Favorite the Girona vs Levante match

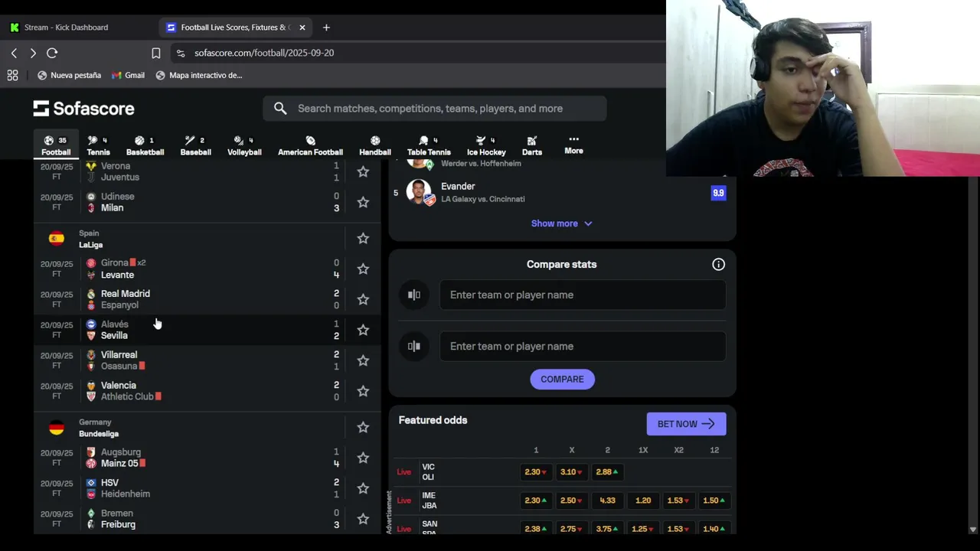[x=363, y=269]
